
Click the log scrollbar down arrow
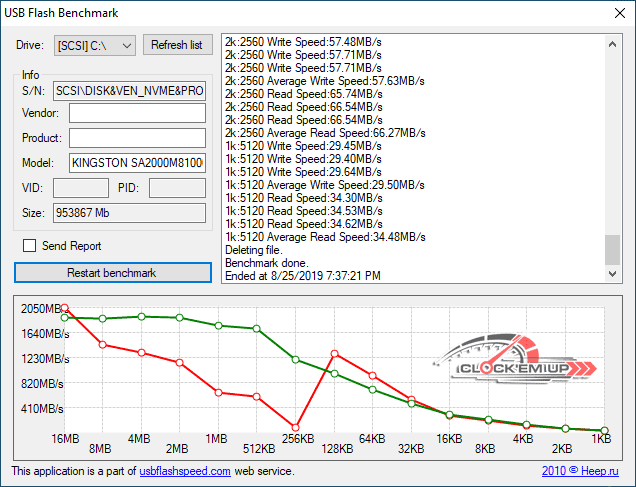pos(612,274)
